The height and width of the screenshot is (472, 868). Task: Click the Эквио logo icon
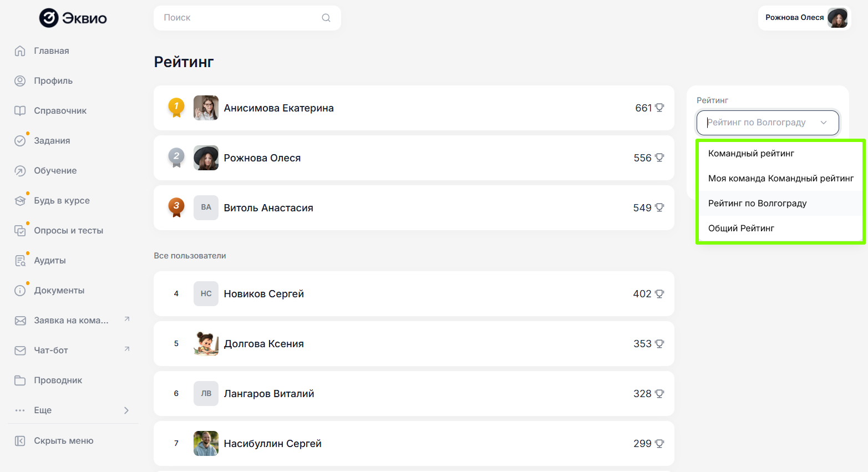(x=49, y=18)
